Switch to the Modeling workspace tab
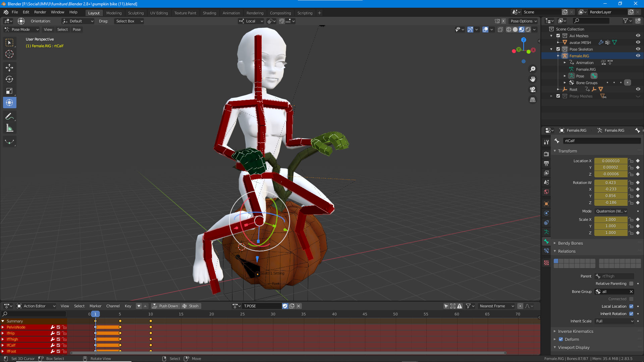 click(x=114, y=13)
